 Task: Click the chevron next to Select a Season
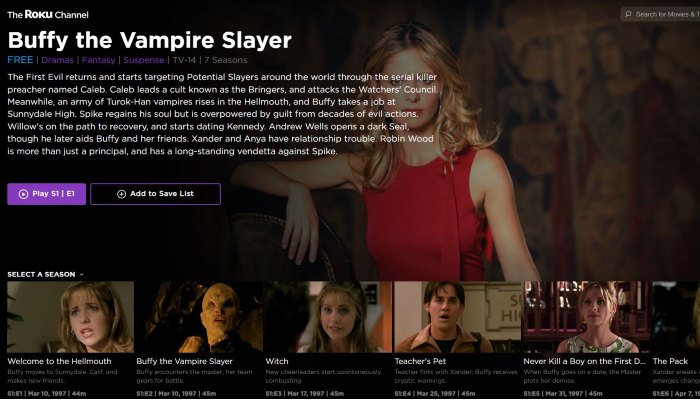click(81, 275)
